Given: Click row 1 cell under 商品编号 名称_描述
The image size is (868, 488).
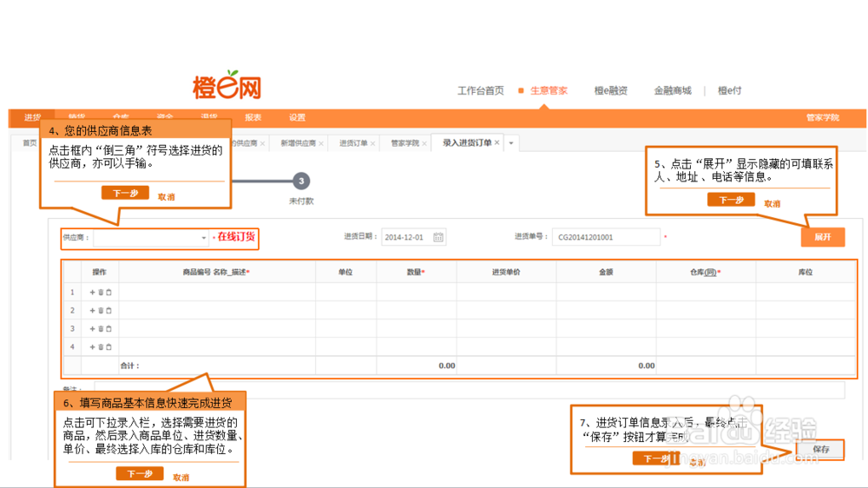Looking at the screenshot, I should (x=217, y=292).
